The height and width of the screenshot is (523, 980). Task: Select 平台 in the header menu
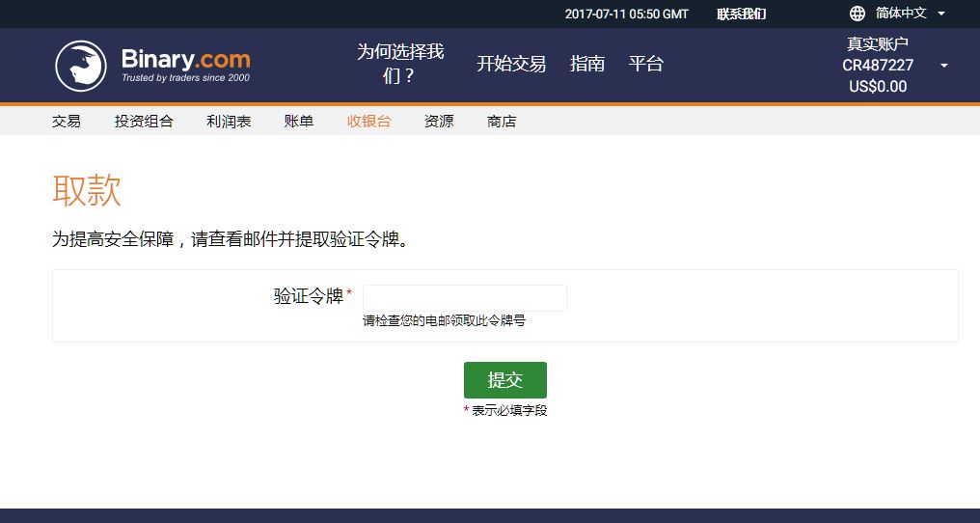click(x=646, y=64)
